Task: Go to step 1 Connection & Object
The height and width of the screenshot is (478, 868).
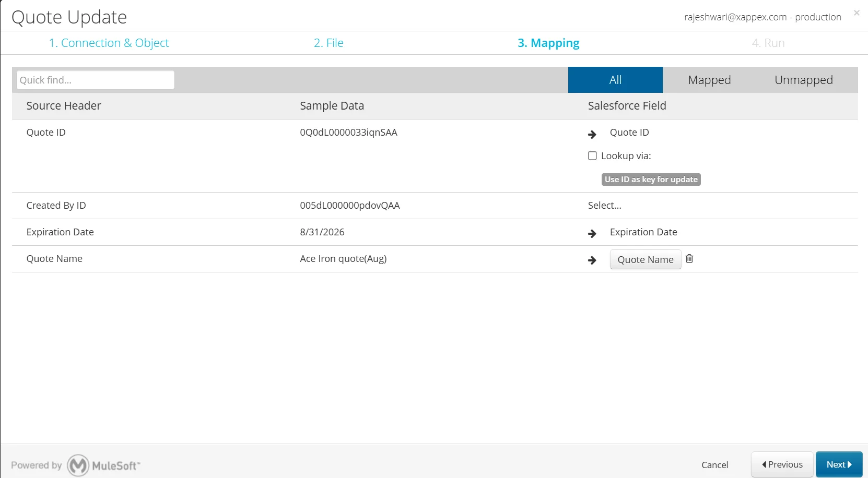Action: (x=109, y=43)
